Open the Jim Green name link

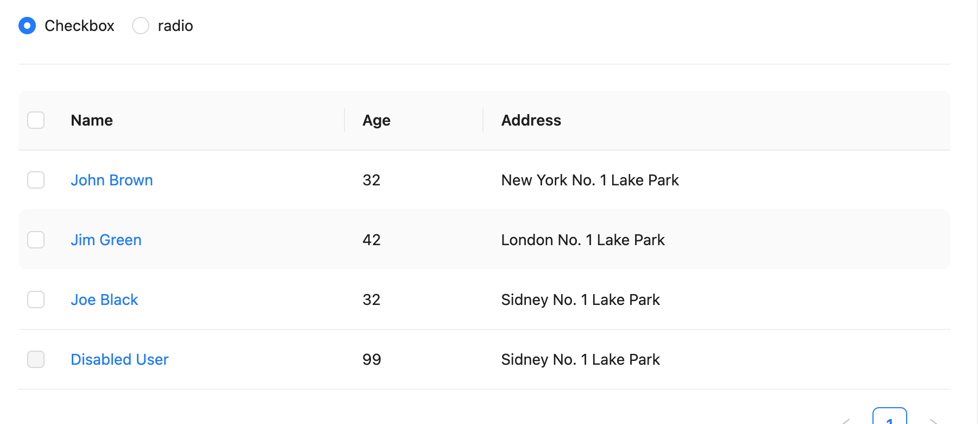[x=106, y=240]
